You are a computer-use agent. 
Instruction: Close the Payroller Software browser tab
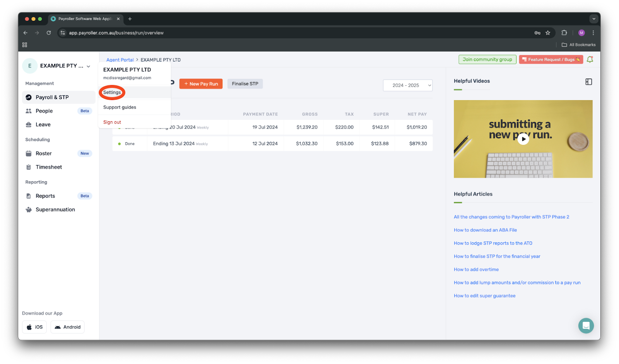[x=118, y=19]
